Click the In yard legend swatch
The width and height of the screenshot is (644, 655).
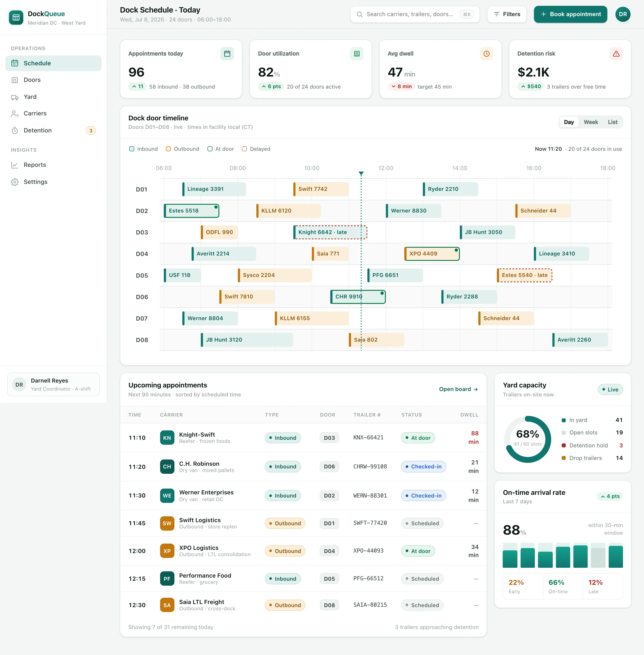pos(563,420)
